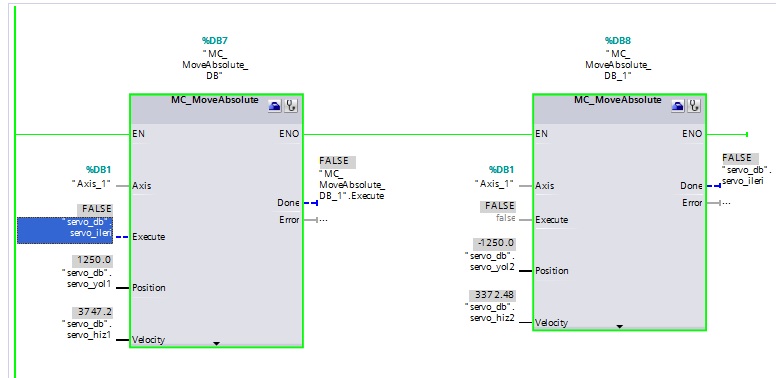776x378 pixels.
Task: Click Position pin on DB7 block
Action: pos(148,288)
